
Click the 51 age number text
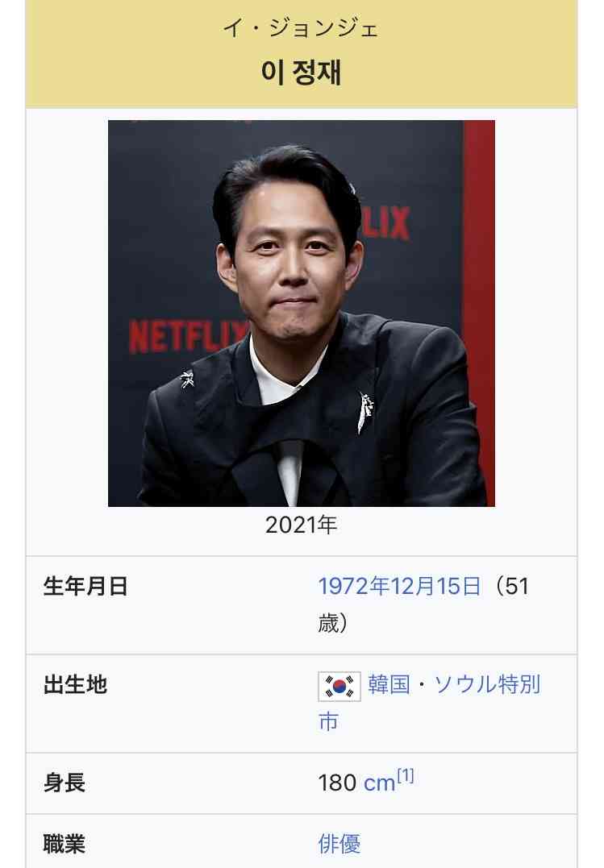pos(517,586)
